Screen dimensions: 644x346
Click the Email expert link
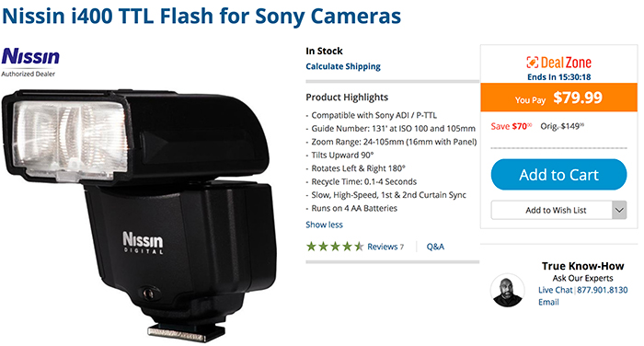pos(548,302)
